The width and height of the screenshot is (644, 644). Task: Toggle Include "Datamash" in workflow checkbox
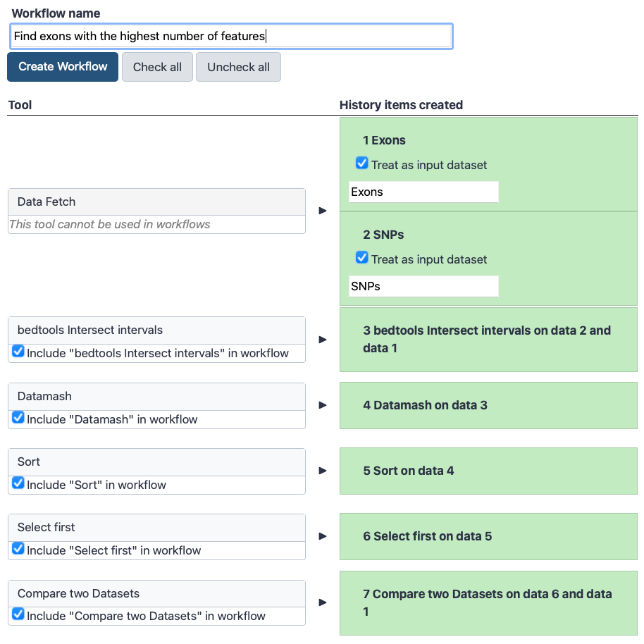(18, 417)
